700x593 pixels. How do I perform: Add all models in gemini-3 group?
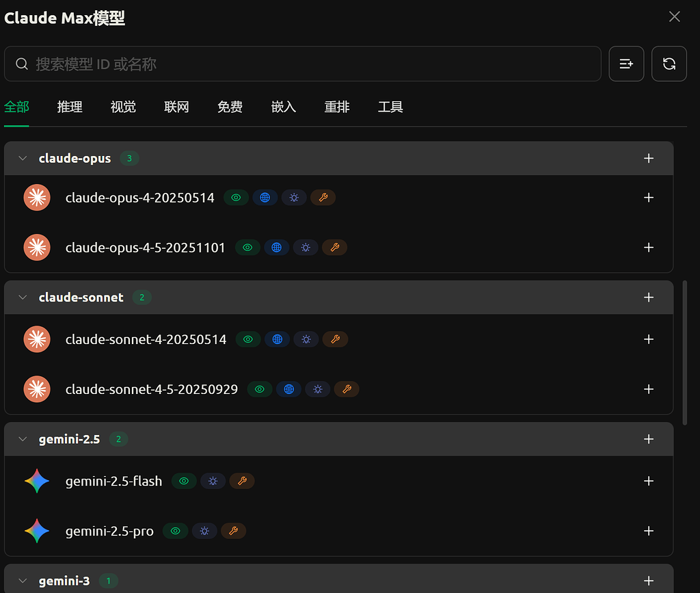(x=649, y=581)
